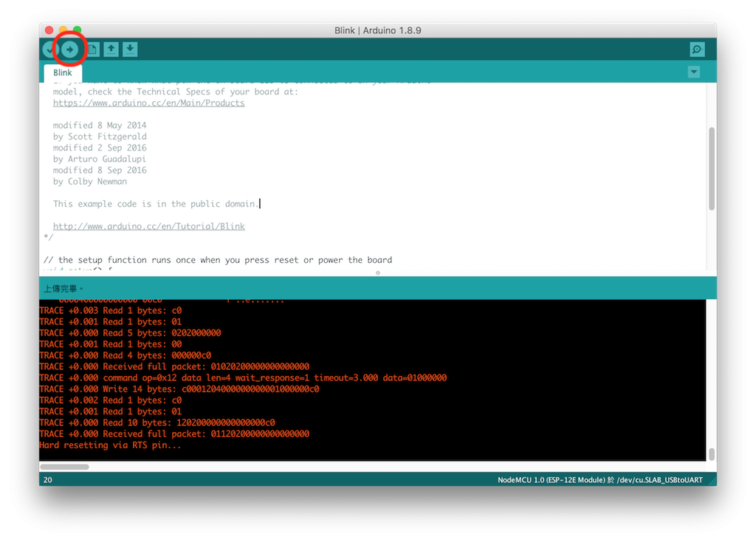The image size is (756, 542).
Task: Open a sketch with the up-arrow icon
Action: [111, 49]
